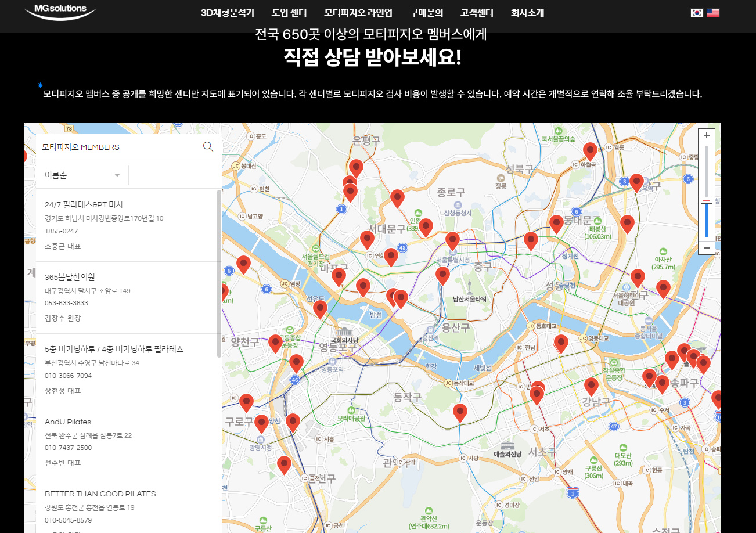The width and height of the screenshot is (756, 533).
Task: Click phone number 053-633-3633
Action: (x=66, y=303)
